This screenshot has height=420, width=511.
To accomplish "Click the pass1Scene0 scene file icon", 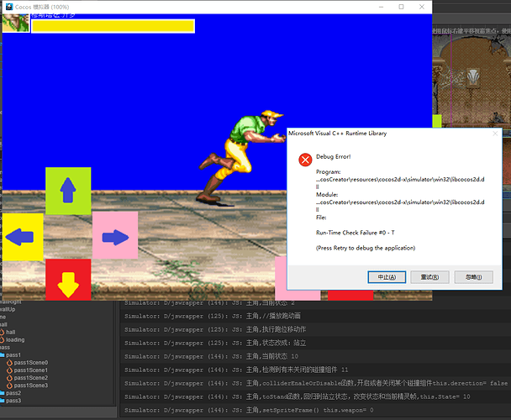I will [9, 362].
